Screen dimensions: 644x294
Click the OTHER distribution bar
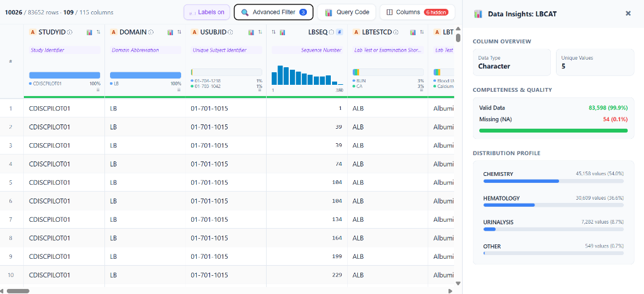(553, 253)
